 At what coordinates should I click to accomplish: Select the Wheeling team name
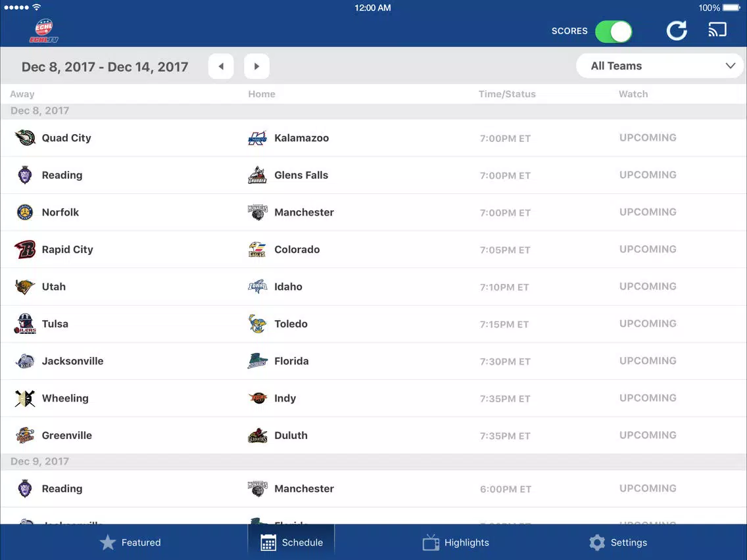pyautogui.click(x=65, y=398)
